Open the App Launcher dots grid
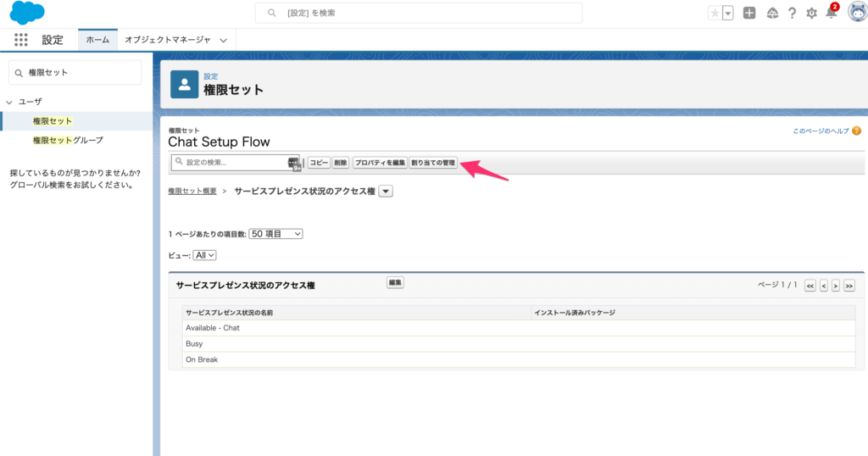This screenshot has height=456, width=868. coord(21,40)
